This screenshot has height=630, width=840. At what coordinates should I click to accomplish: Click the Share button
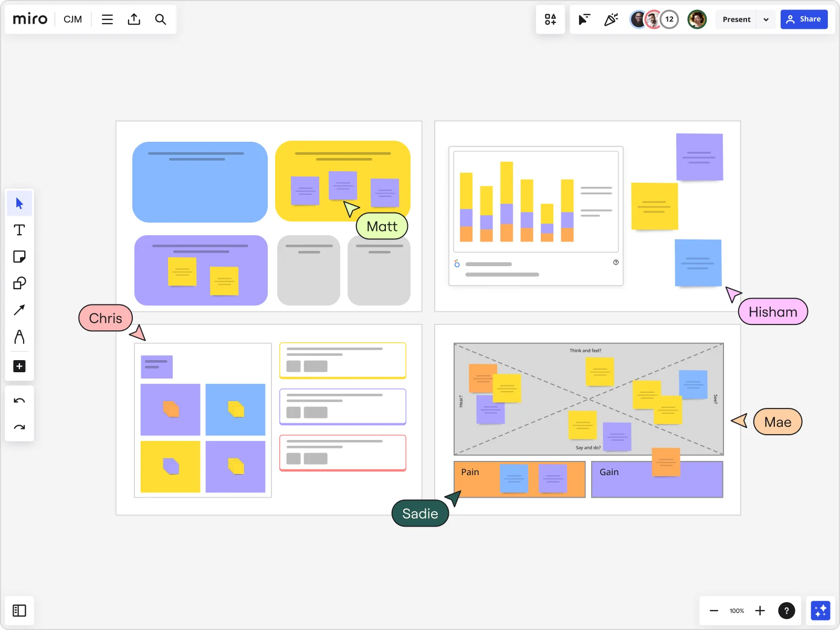click(804, 19)
